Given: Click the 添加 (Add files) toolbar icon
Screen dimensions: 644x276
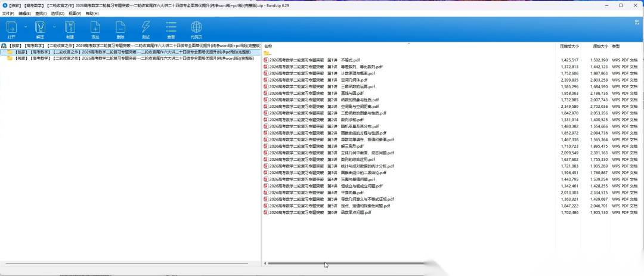Looking at the screenshot, I should point(95,30).
